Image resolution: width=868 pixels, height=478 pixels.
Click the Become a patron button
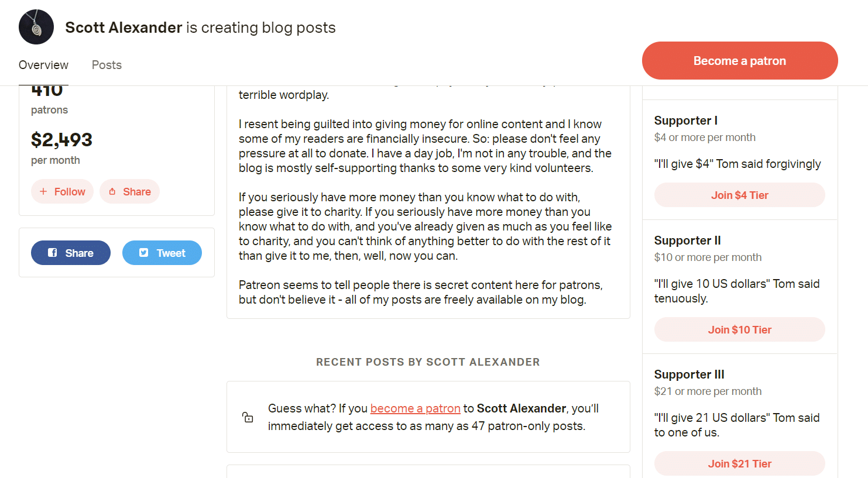(739, 60)
